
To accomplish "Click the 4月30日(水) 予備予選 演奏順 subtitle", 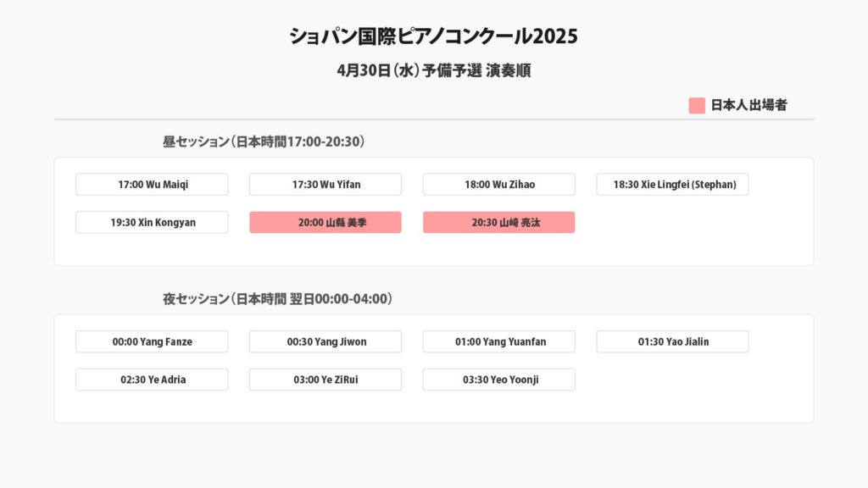I will tap(433, 71).
